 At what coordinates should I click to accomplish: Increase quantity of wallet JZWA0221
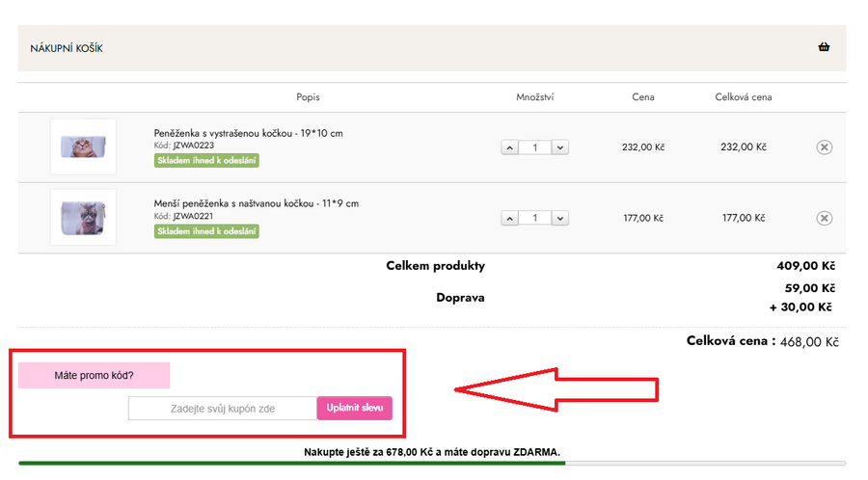click(510, 219)
